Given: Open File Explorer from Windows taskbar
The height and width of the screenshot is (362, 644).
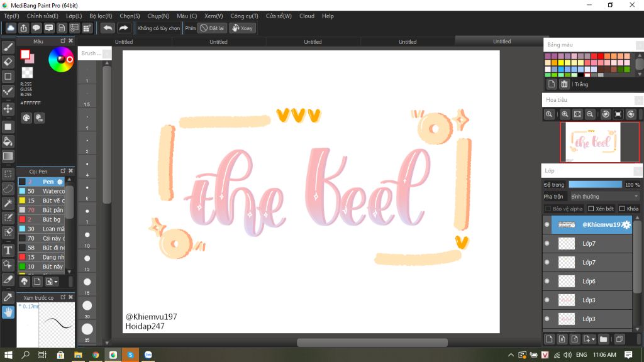Looking at the screenshot, I should coord(78,354).
